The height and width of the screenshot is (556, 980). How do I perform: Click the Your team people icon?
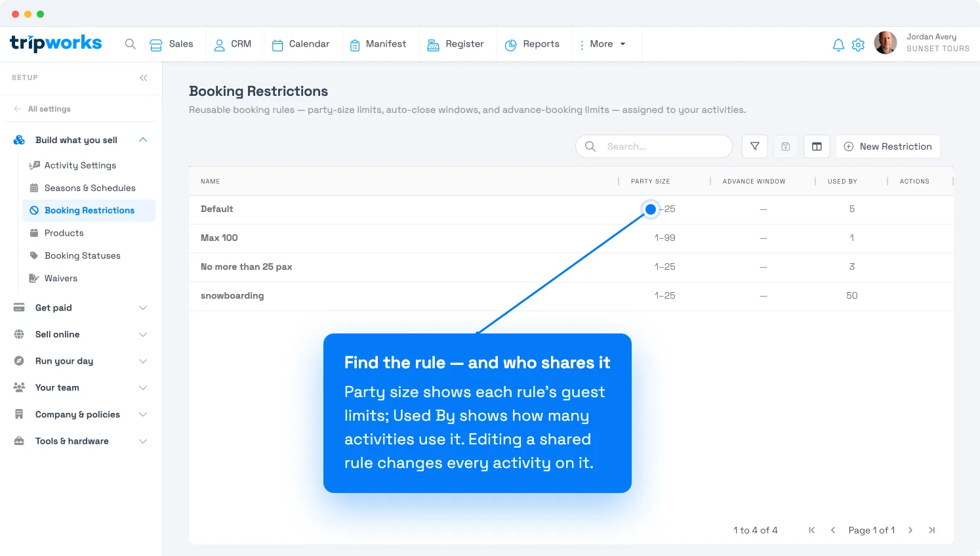click(x=19, y=388)
